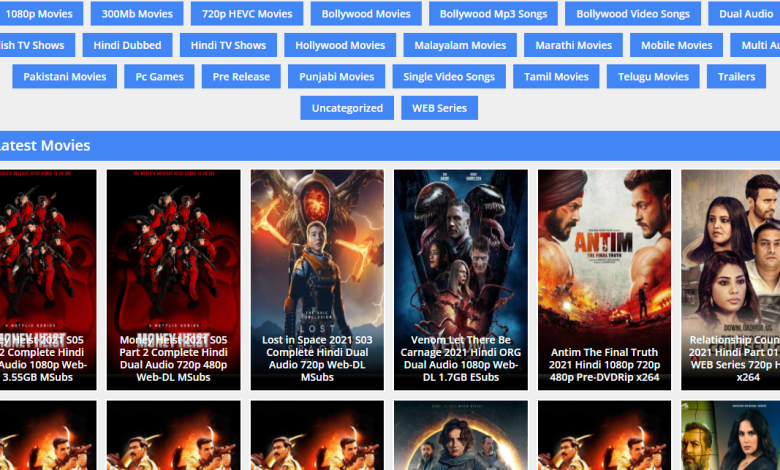
Task: Open Bollywood Video Songs category
Action: pyautogui.click(x=633, y=13)
